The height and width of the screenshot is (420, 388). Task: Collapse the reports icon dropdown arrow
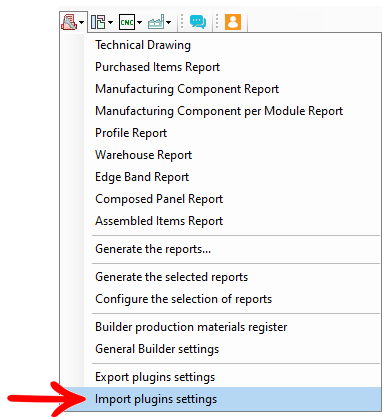81,23
